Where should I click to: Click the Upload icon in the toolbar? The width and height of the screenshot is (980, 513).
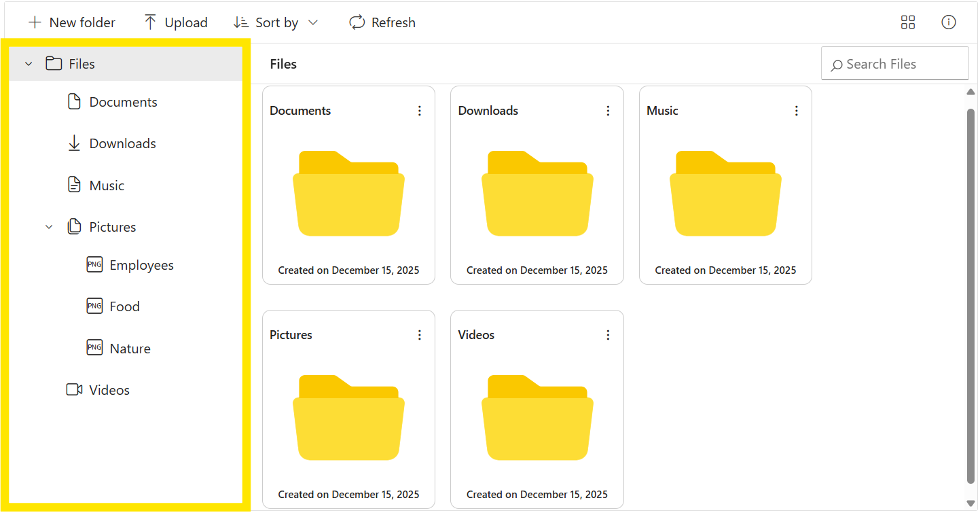151,22
